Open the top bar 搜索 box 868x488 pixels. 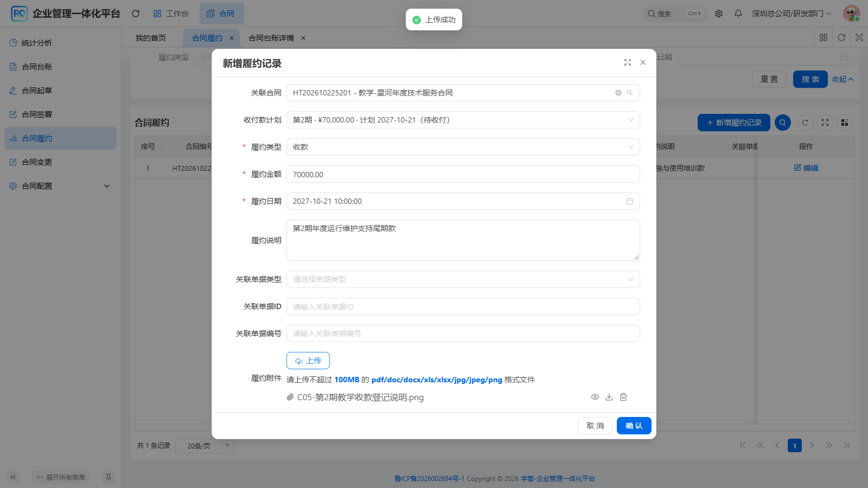point(675,14)
